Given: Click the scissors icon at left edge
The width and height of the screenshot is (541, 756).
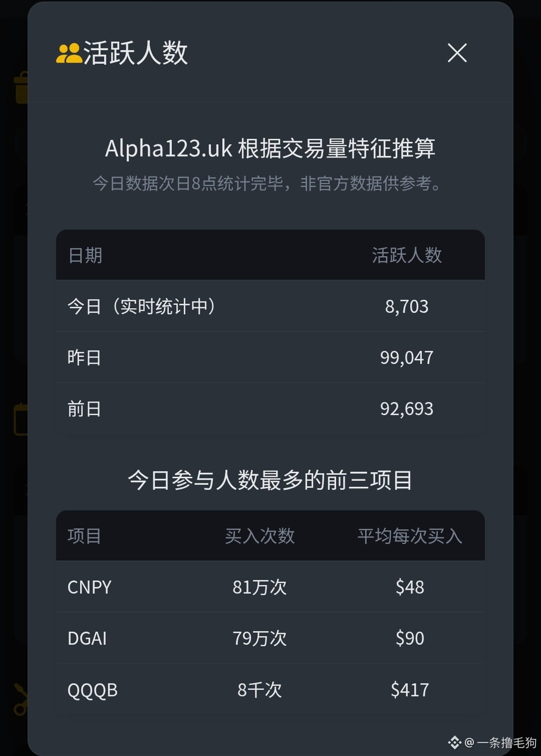Looking at the screenshot, I should click(21, 699).
